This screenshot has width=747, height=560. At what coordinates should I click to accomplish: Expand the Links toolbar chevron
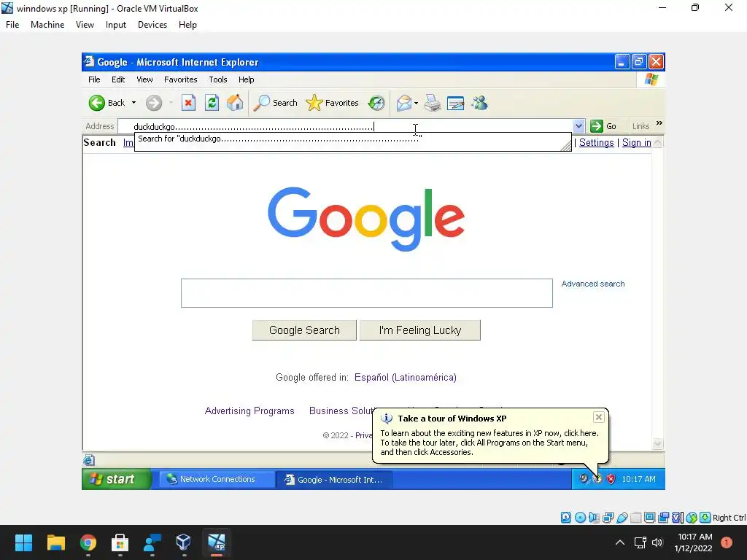pos(659,123)
